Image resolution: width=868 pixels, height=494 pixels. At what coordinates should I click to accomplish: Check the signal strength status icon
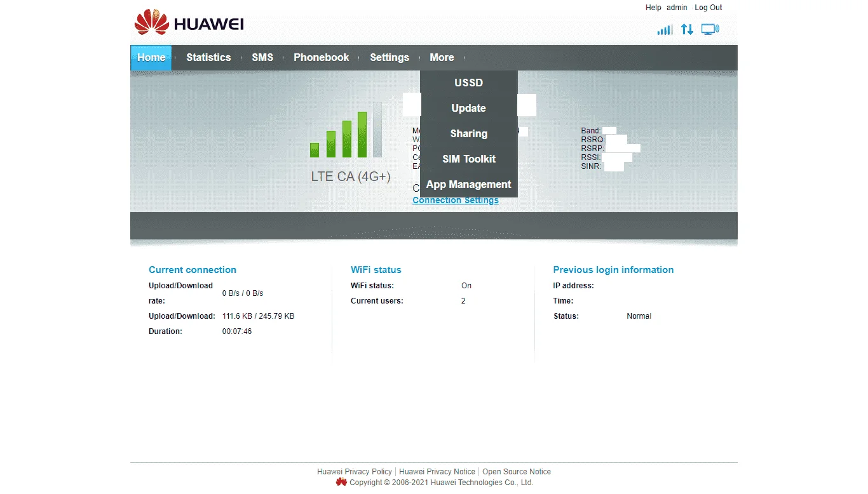[665, 30]
